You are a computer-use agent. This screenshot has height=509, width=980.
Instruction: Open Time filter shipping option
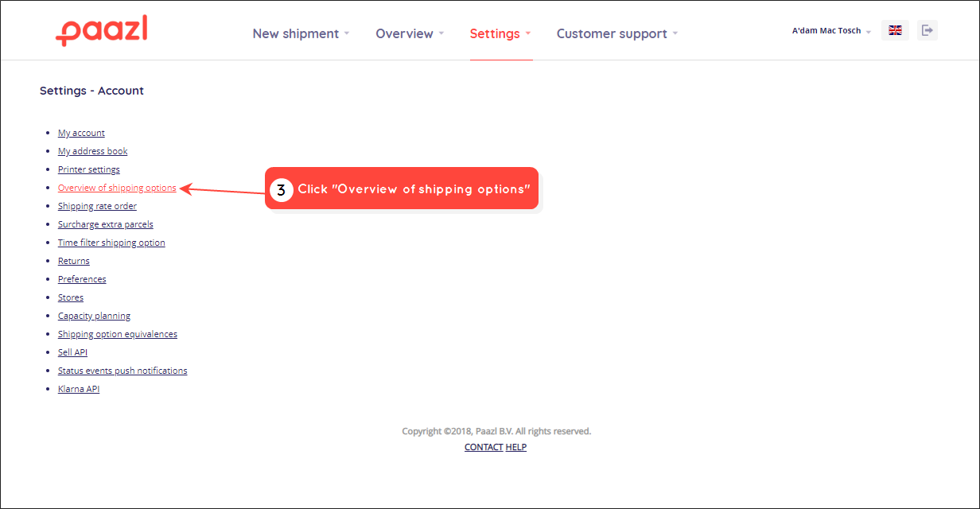click(x=111, y=243)
